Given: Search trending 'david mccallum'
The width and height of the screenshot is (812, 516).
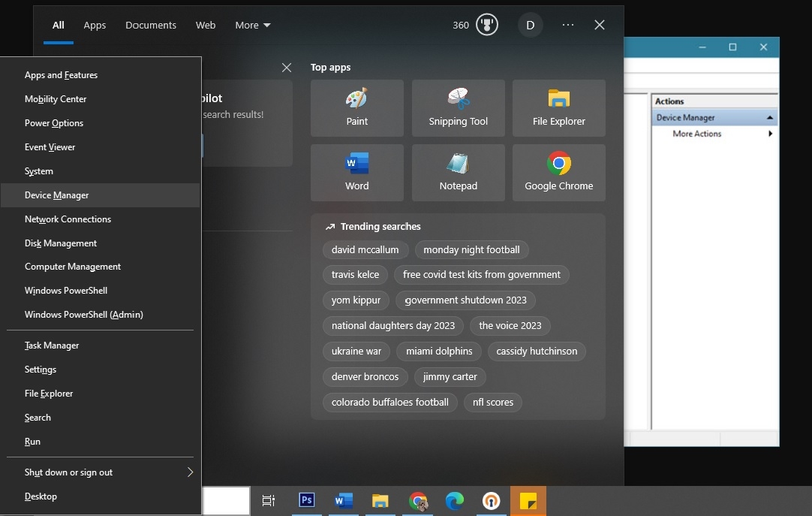Looking at the screenshot, I should pyautogui.click(x=365, y=249).
